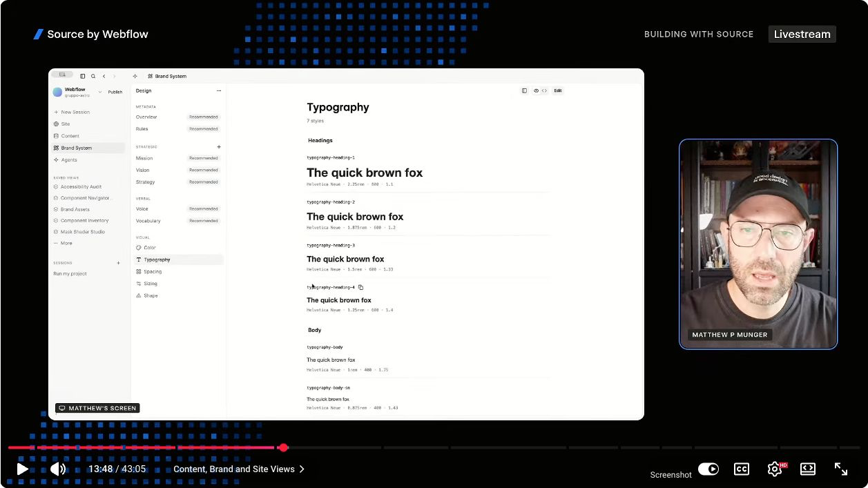This screenshot has height=488, width=868.
Task: Switch to theater mode view
Action: 808,469
